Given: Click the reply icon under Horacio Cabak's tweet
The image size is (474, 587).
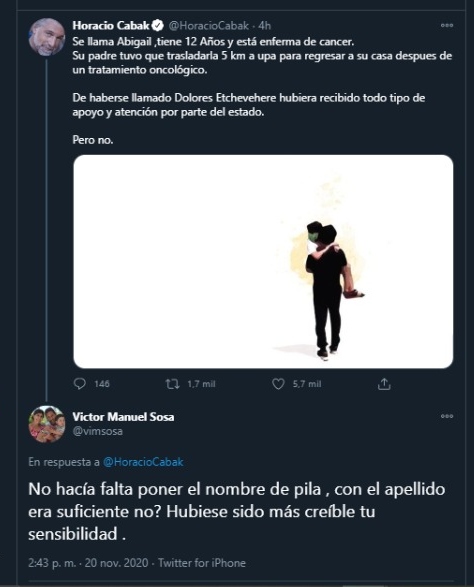Looking at the screenshot, I should pos(80,384).
